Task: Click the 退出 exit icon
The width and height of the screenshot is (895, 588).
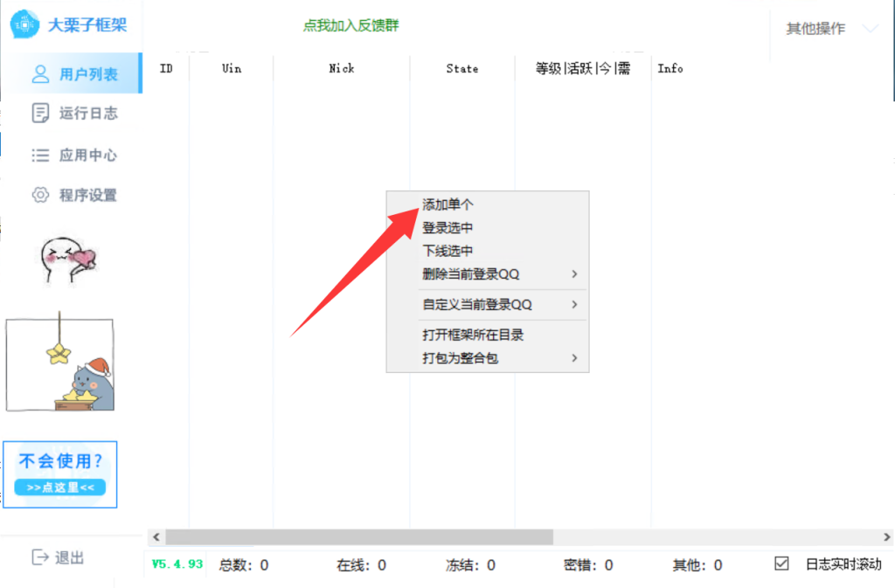Action: pyautogui.click(x=40, y=557)
